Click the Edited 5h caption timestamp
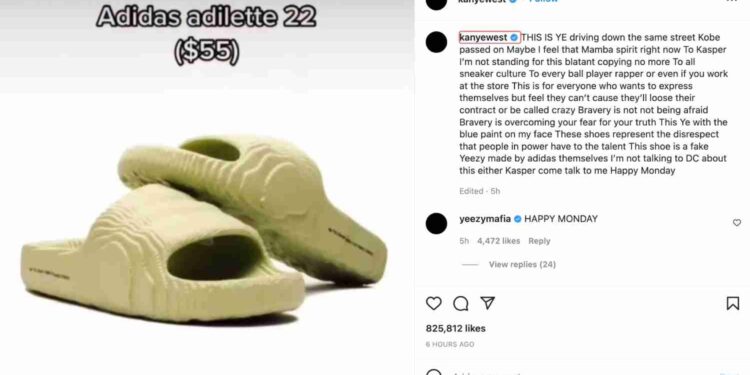The width and height of the screenshot is (750, 375). (x=479, y=191)
